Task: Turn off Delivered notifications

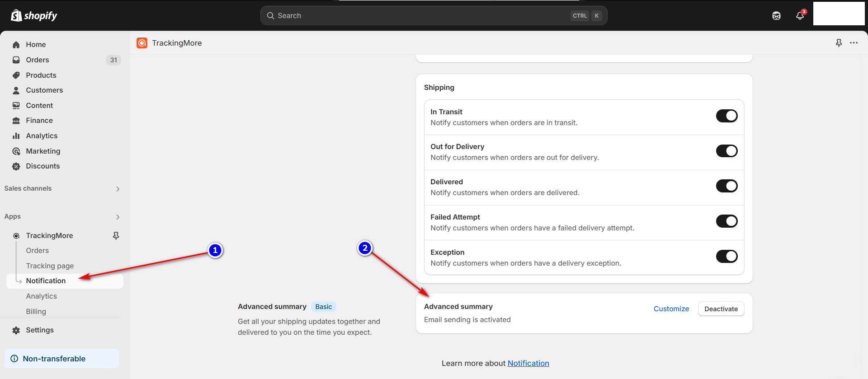Action: pyautogui.click(x=726, y=186)
